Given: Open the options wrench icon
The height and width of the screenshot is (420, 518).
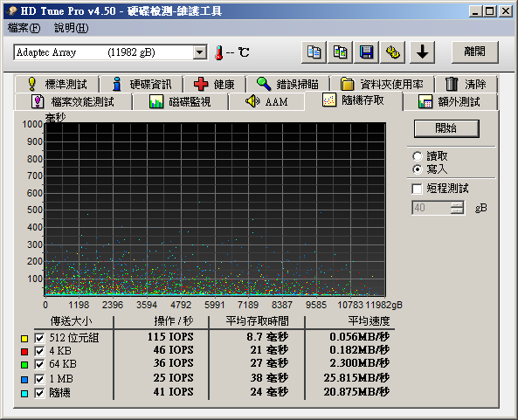Looking at the screenshot, I should [x=393, y=52].
